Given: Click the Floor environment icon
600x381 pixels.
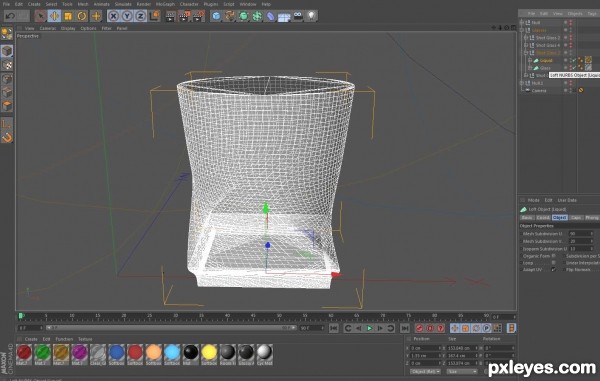Looking at the screenshot, I should pos(284,16).
